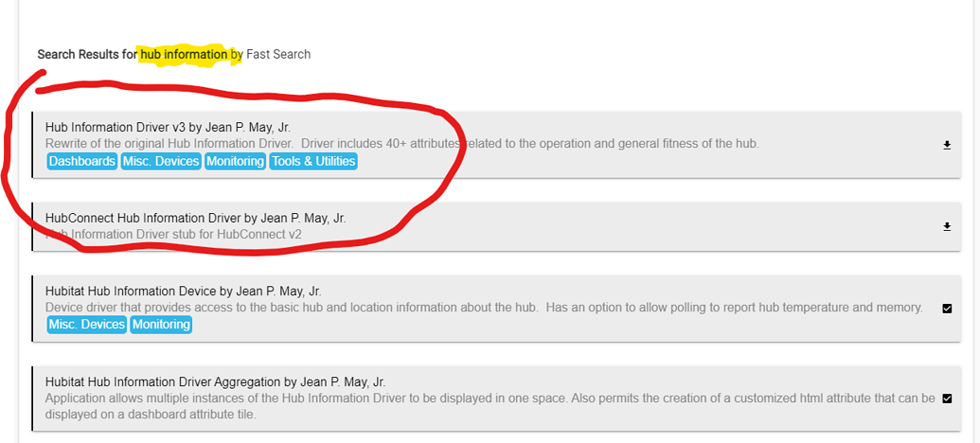The image size is (980, 443).
Task: Toggle checkbox for Hub Information Driver Aggregation
Action: tap(947, 398)
